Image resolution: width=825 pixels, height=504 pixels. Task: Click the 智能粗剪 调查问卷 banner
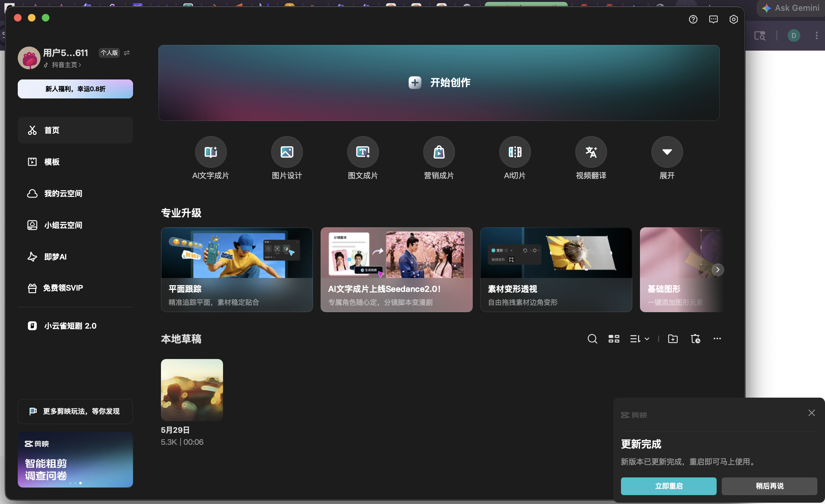point(75,459)
